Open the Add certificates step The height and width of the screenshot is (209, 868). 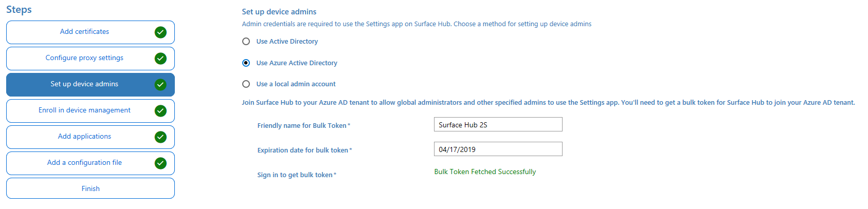(84, 32)
